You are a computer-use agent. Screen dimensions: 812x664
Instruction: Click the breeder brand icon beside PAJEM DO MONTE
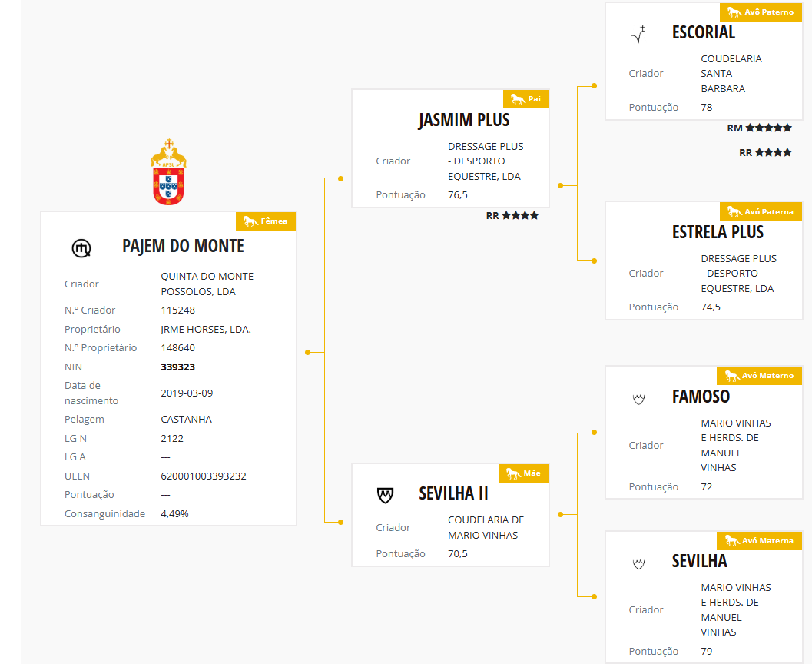click(x=81, y=247)
